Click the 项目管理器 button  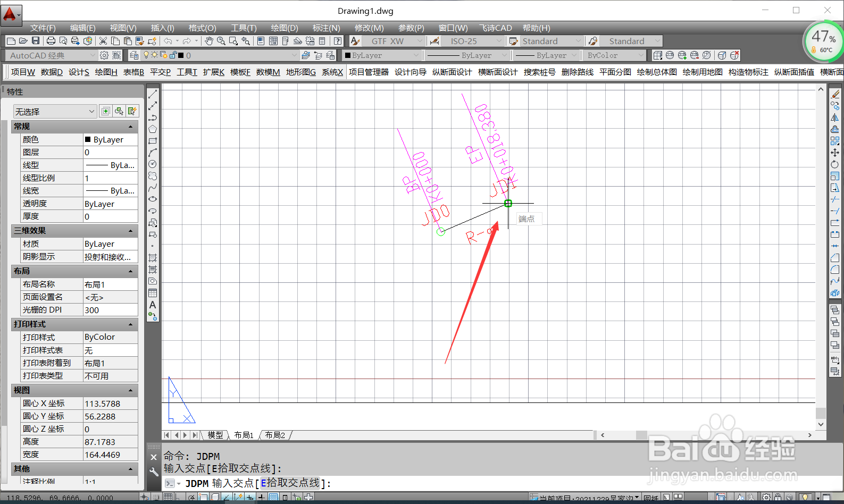click(369, 72)
